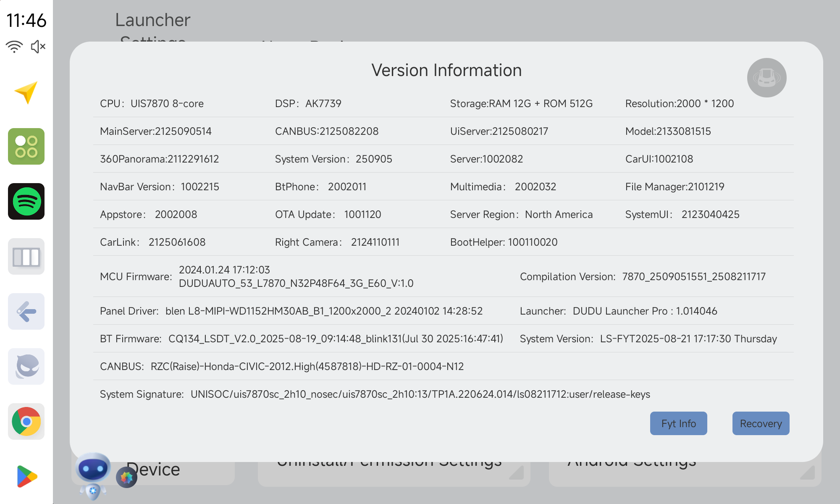Open the split-screen panels icon
Screen dimensions: 840x504
26,257
